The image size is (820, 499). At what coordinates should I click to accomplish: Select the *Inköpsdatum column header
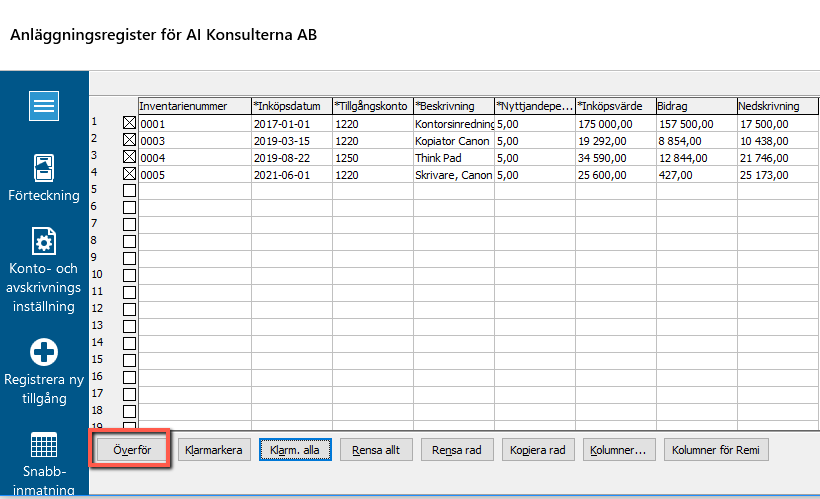292,106
